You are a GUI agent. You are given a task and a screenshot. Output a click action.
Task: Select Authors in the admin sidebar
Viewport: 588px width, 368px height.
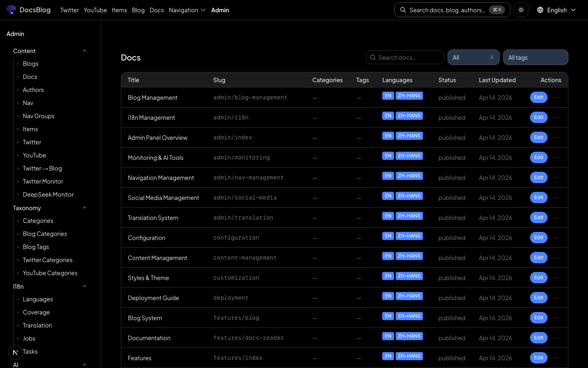(x=33, y=90)
